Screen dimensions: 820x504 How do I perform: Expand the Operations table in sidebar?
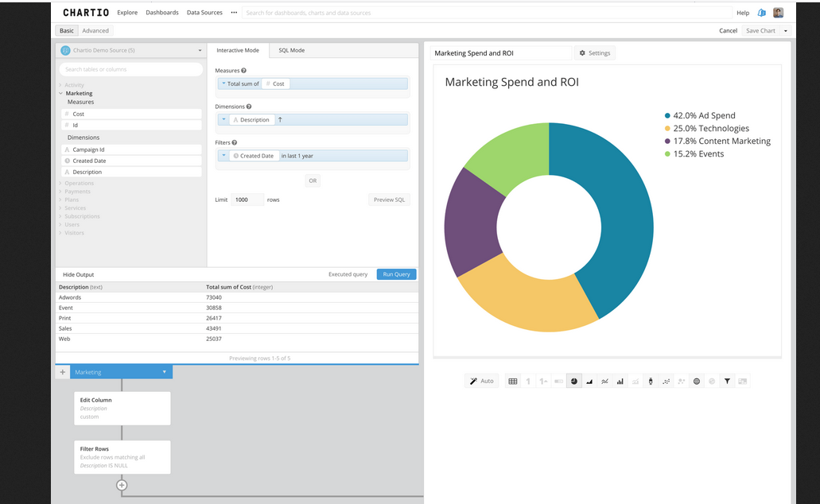coord(79,183)
